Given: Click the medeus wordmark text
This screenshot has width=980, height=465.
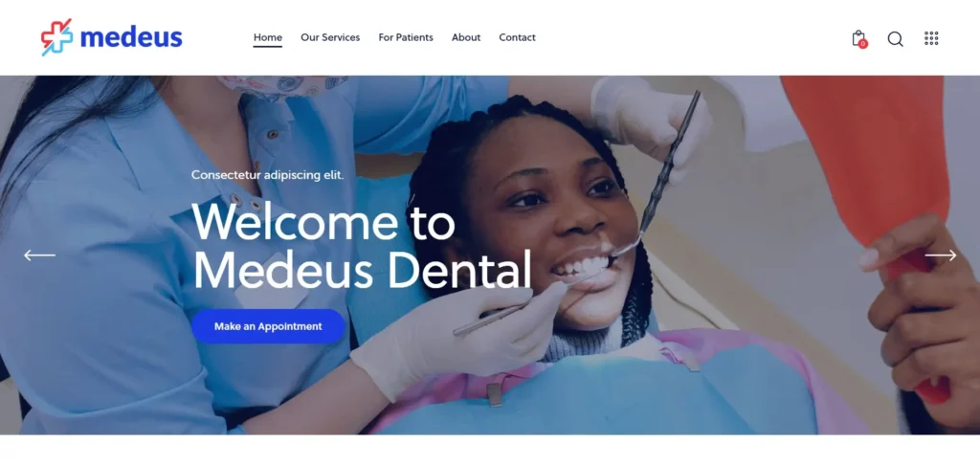Looking at the screenshot, I should pyautogui.click(x=131, y=37).
